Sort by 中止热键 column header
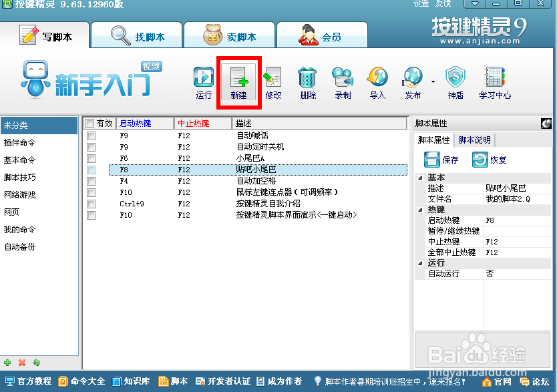 click(203, 124)
